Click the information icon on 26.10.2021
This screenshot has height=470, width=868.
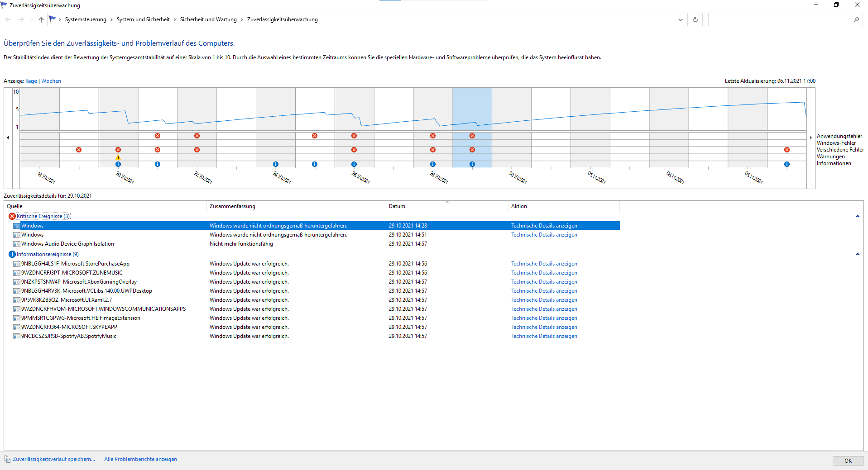pyautogui.click(x=354, y=164)
